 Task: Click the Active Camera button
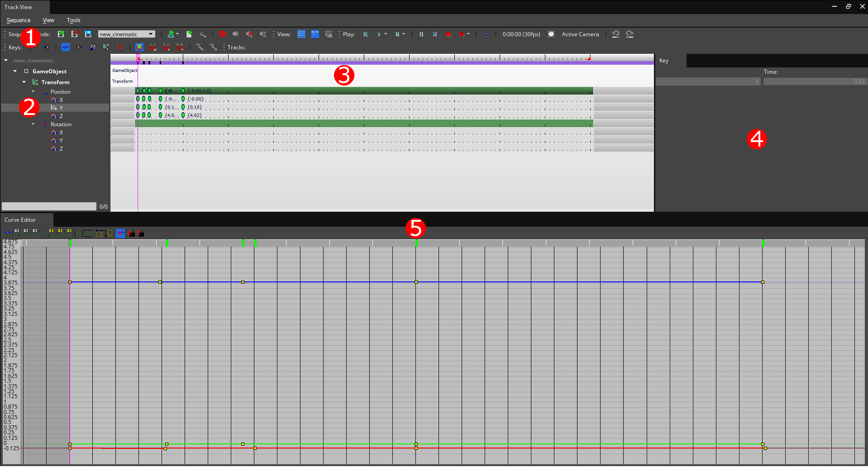click(x=580, y=34)
